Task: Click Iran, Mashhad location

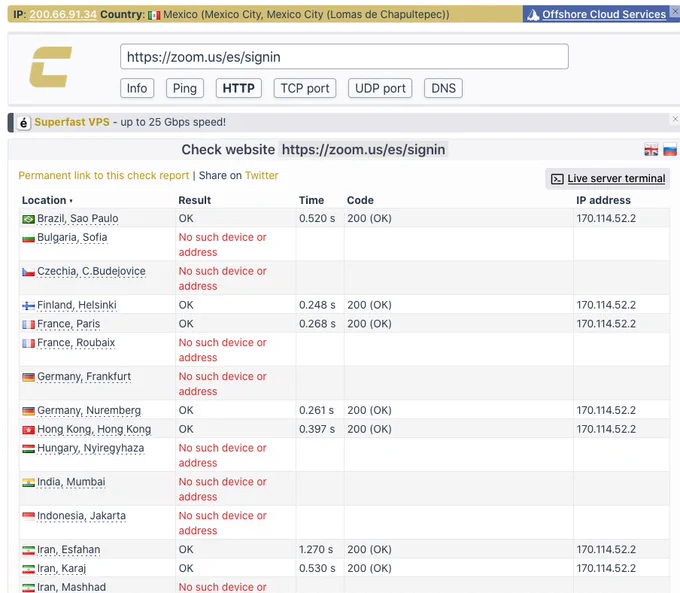Action: pos(72,587)
